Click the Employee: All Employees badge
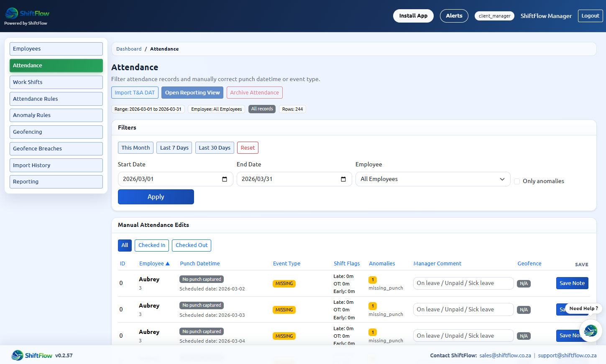The width and height of the screenshot is (606, 364). (217, 109)
